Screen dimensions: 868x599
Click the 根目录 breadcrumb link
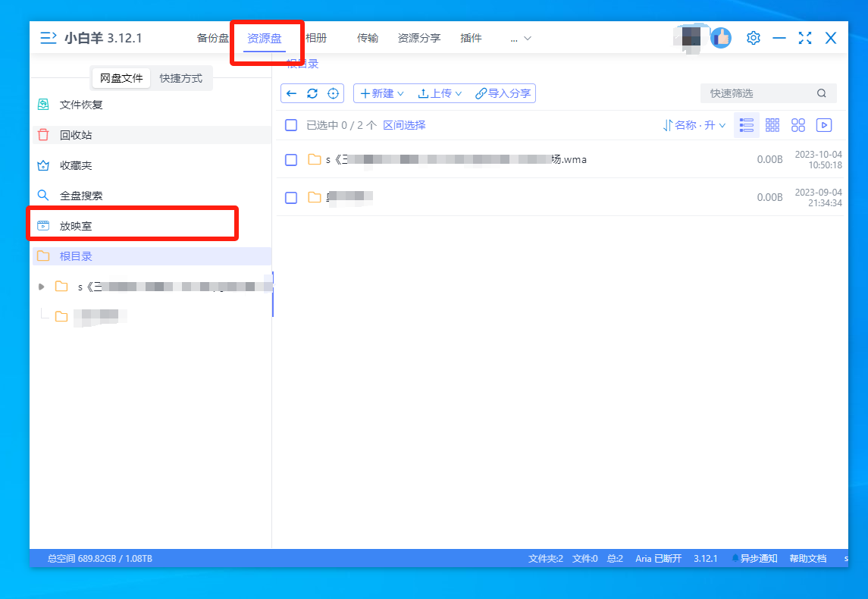coord(302,64)
